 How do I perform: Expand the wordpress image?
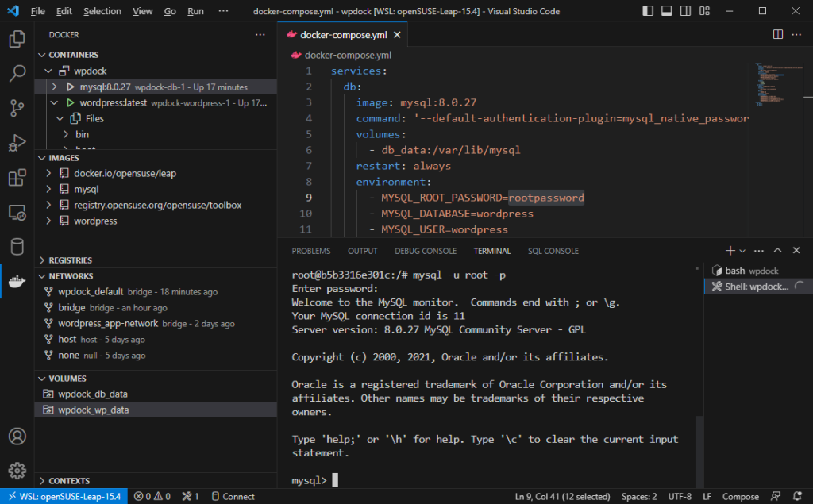point(48,221)
